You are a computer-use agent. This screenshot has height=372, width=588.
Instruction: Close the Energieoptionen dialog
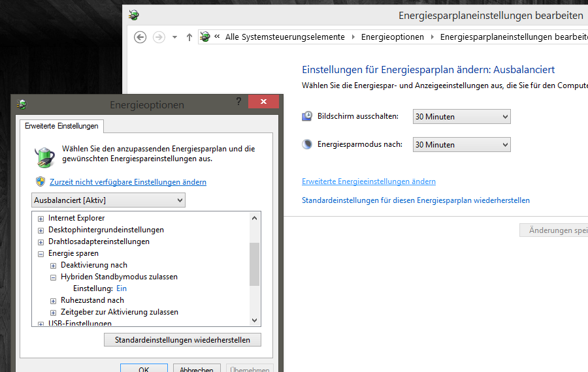(264, 102)
